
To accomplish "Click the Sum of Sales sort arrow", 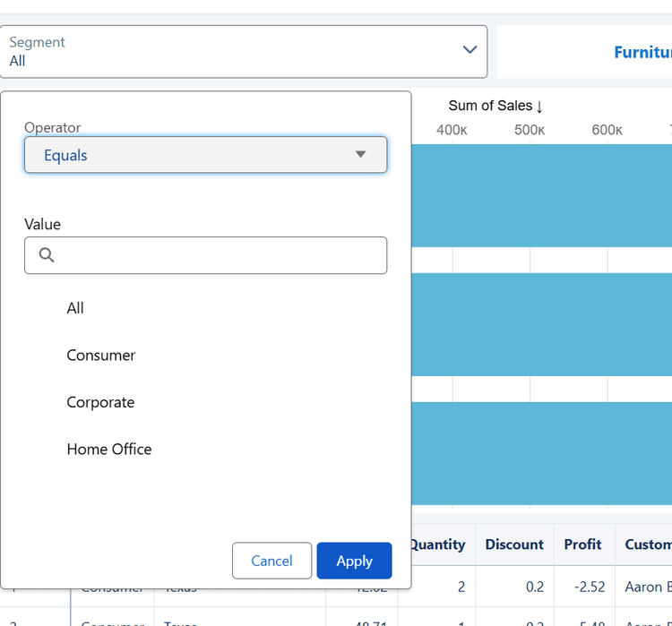I will tap(539, 107).
